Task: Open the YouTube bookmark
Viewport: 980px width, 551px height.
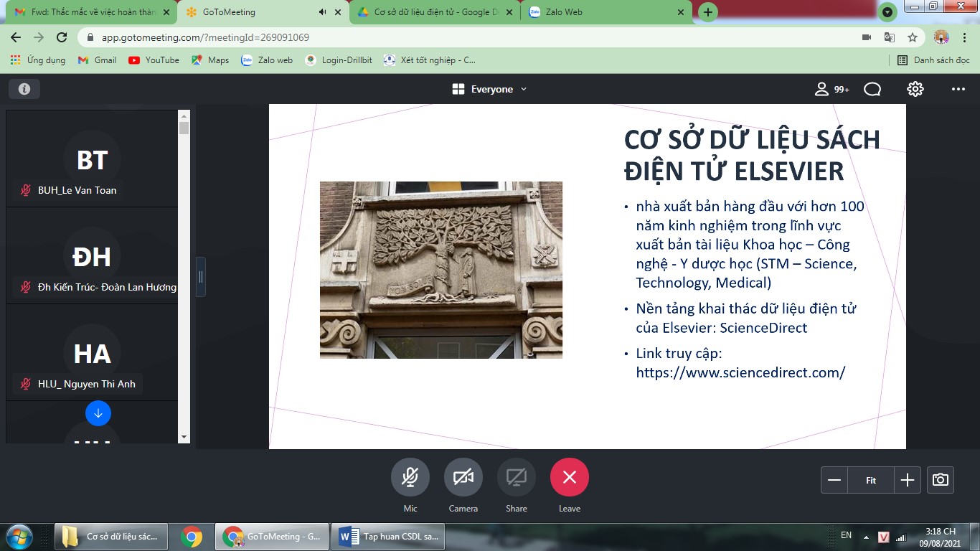Action: [154, 60]
